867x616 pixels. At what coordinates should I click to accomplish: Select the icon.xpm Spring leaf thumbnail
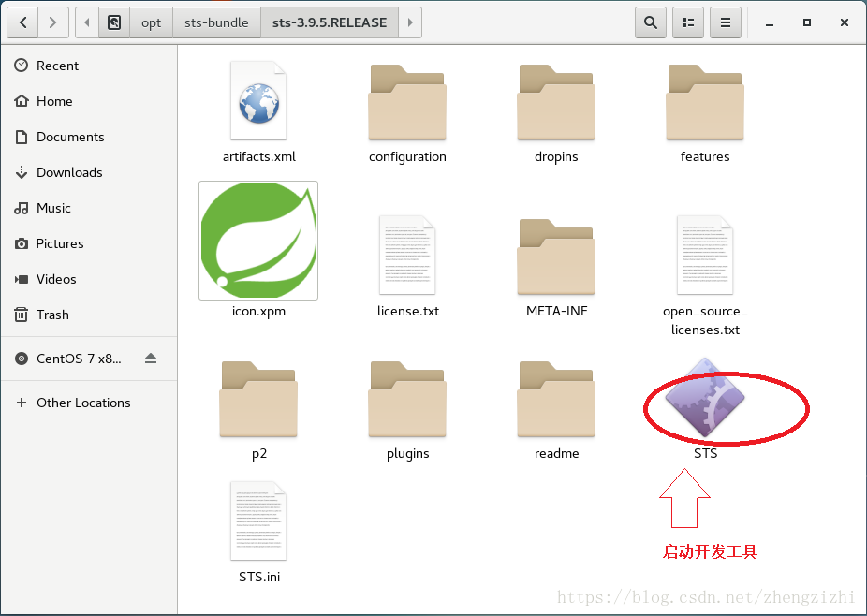258,241
